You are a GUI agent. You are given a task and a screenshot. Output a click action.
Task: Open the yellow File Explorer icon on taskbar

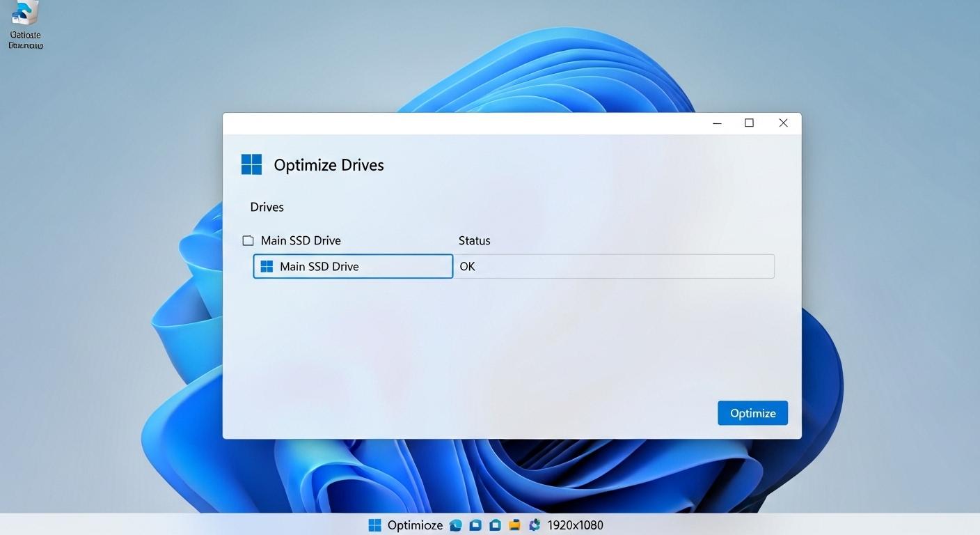514,525
